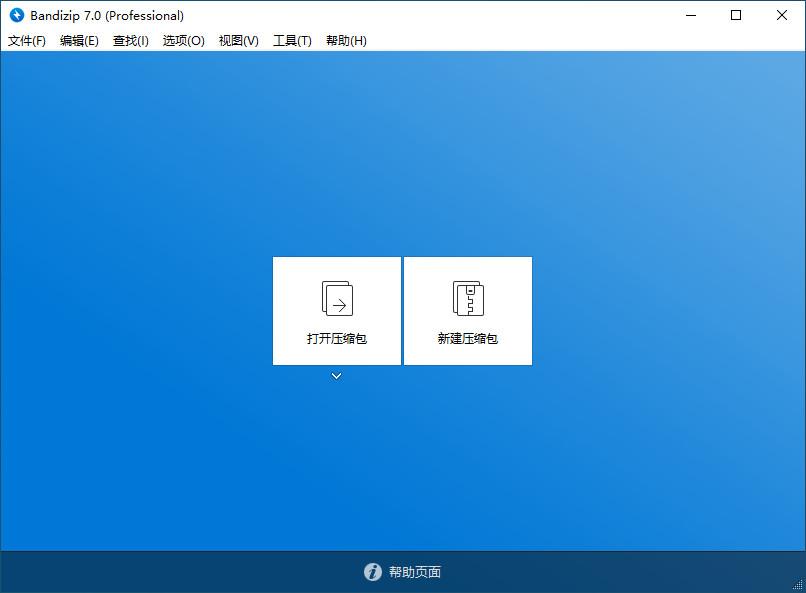806x593 pixels.
Task: Click the 新建压缩包 tile
Action: 467,310
